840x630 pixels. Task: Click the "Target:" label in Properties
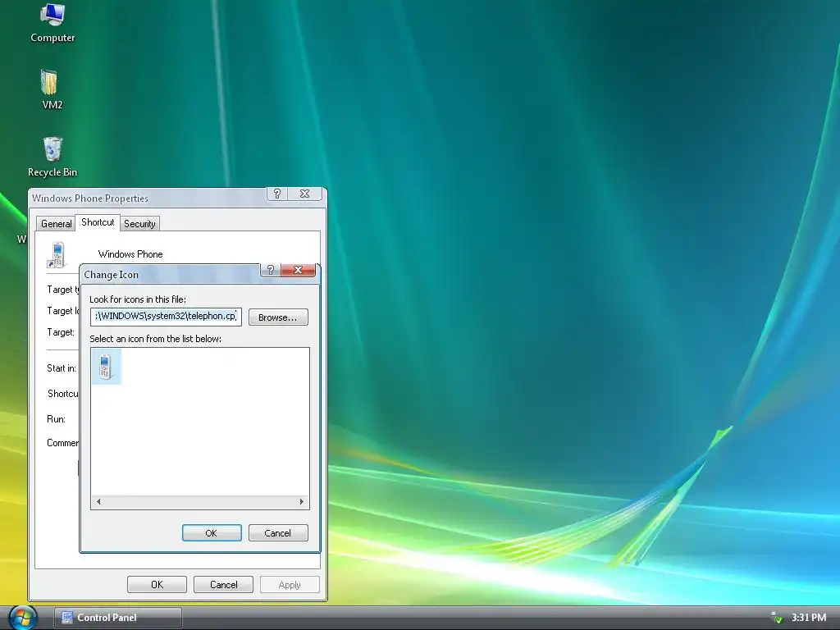click(61, 332)
